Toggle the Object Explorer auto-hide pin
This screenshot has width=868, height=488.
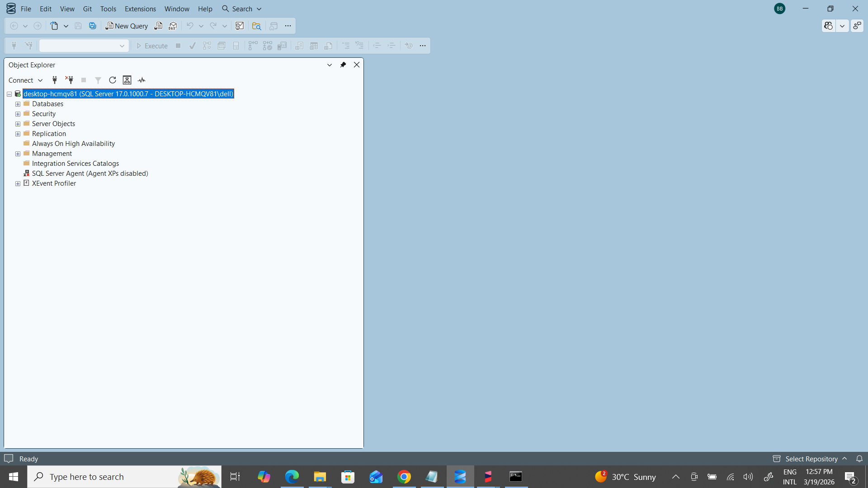343,65
